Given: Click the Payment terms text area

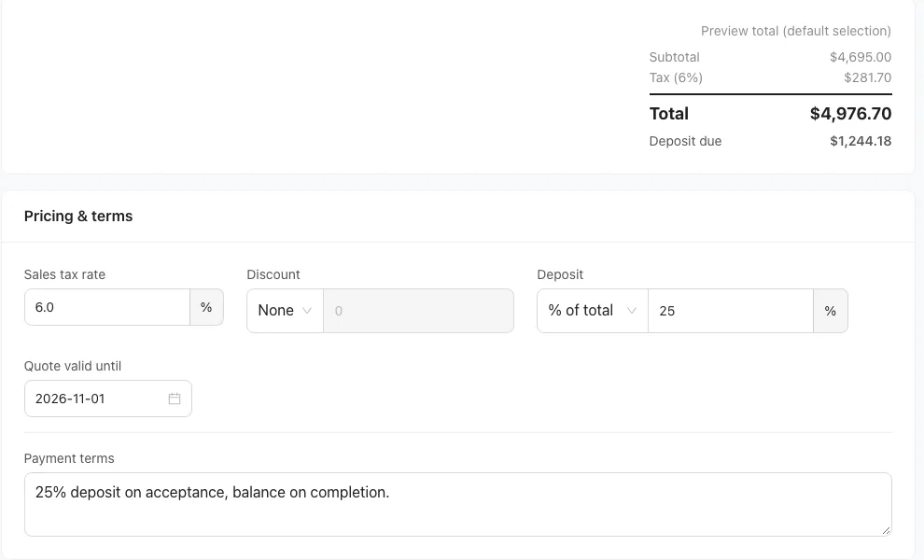Looking at the screenshot, I should [x=458, y=505].
